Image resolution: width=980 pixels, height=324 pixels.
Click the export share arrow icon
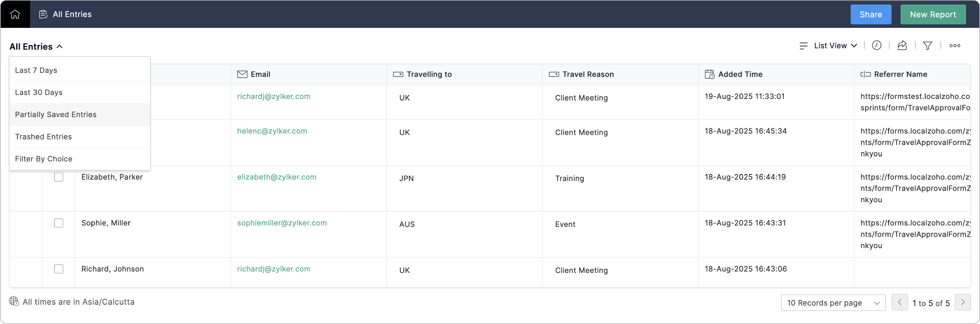click(x=902, y=46)
